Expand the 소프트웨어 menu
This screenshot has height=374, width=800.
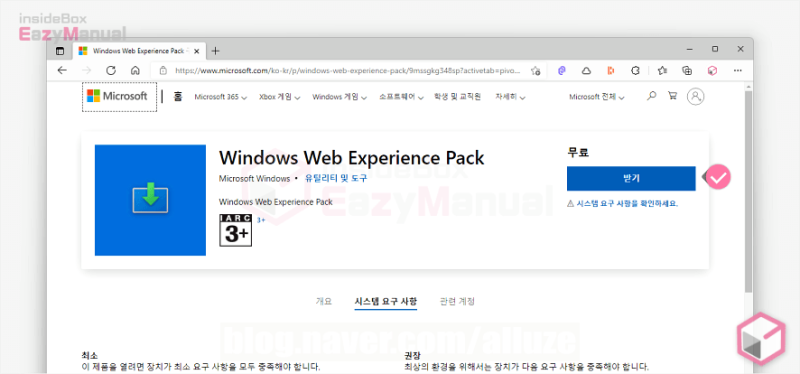402,96
